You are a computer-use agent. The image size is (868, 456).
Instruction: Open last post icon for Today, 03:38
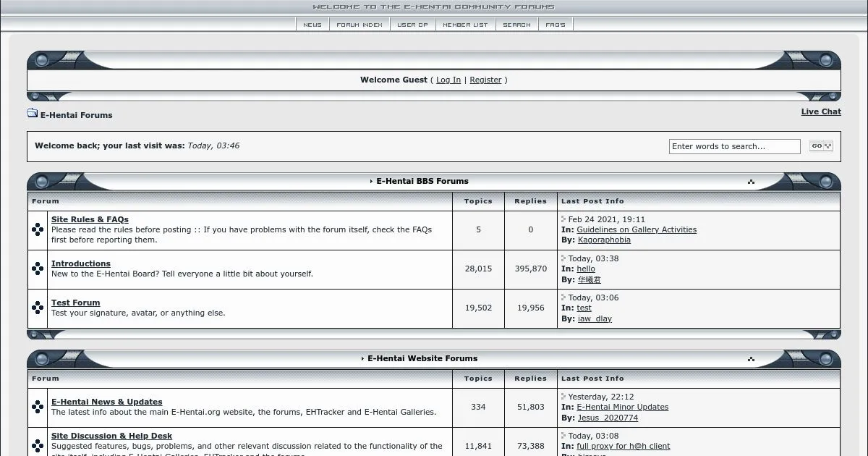pos(563,258)
